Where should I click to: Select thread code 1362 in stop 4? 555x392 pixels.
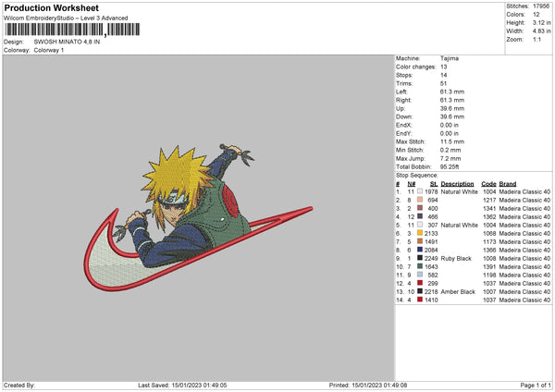click(x=489, y=216)
